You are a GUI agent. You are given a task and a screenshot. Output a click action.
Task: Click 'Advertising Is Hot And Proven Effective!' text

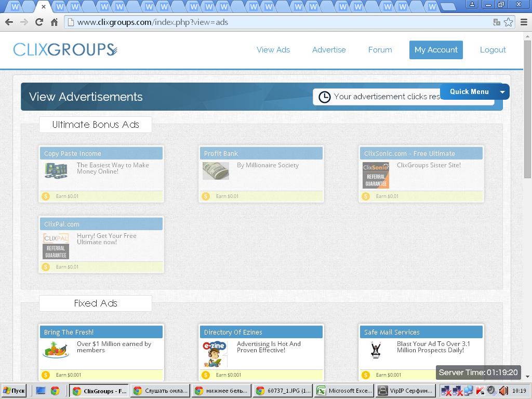(x=269, y=347)
